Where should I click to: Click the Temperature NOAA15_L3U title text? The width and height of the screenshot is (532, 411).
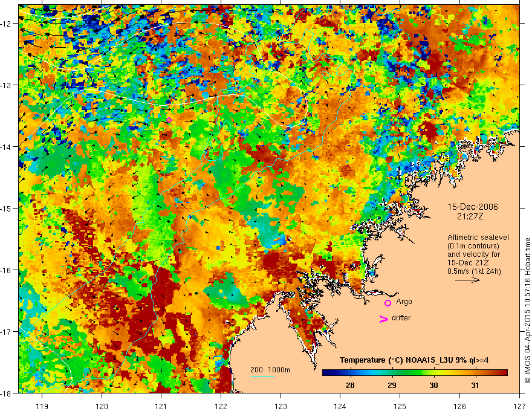414,360
